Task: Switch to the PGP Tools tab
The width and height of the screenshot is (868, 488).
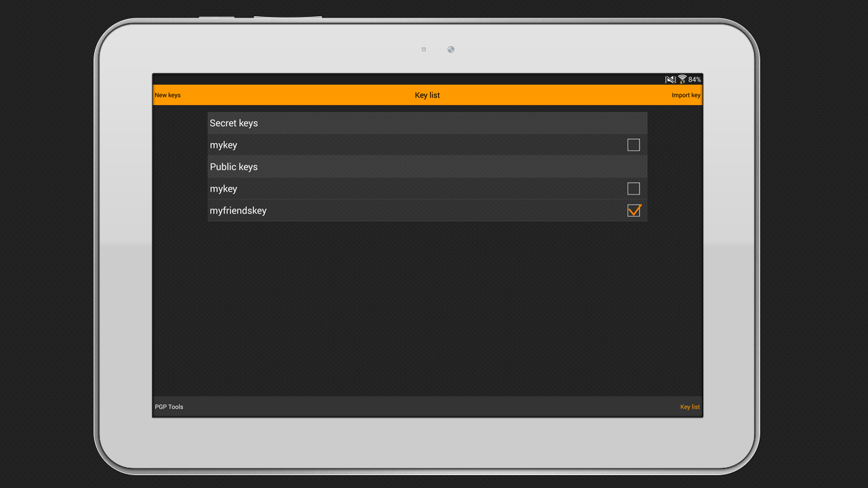Action: [x=169, y=407]
